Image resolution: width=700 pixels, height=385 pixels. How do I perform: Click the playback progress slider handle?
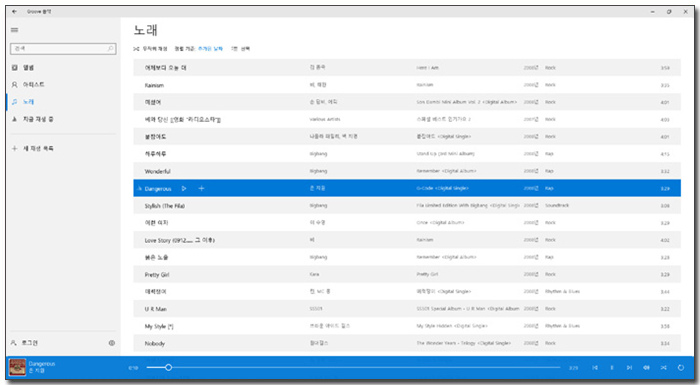[168, 367]
